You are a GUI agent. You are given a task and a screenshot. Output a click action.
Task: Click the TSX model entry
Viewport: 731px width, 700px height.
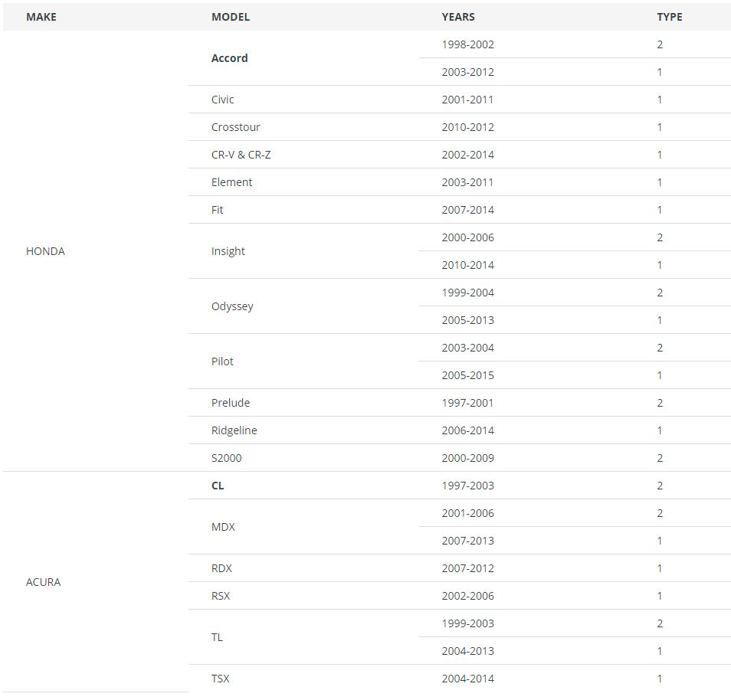(x=221, y=679)
